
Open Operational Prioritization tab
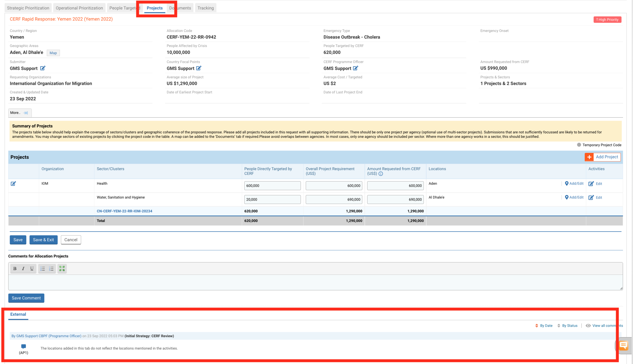[x=79, y=8]
